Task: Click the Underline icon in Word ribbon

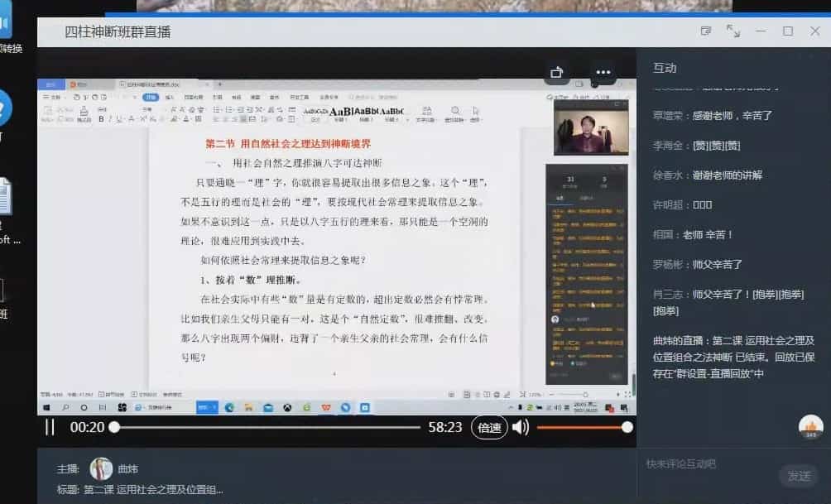Action: tap(117, 118)
